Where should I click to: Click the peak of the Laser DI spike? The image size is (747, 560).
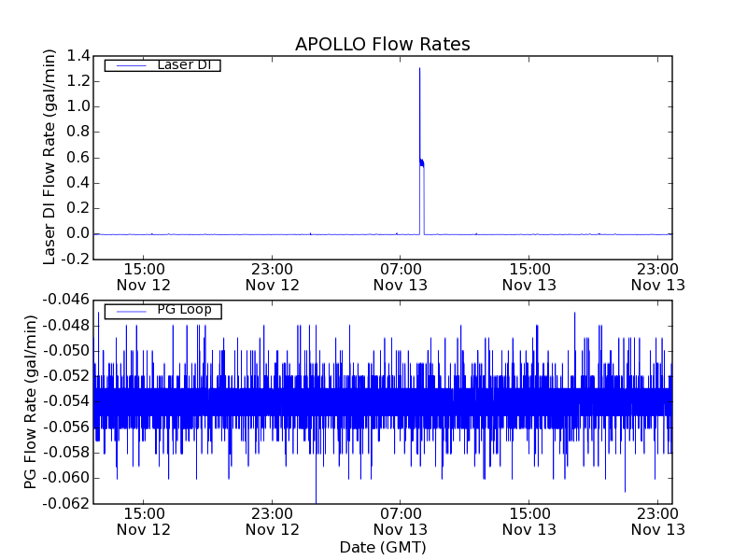[419, 69]
